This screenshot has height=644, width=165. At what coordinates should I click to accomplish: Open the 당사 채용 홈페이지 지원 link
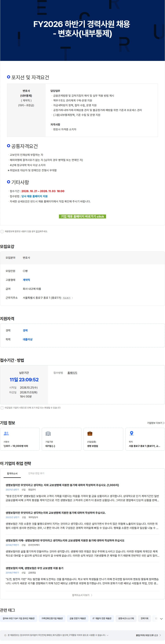34,196
